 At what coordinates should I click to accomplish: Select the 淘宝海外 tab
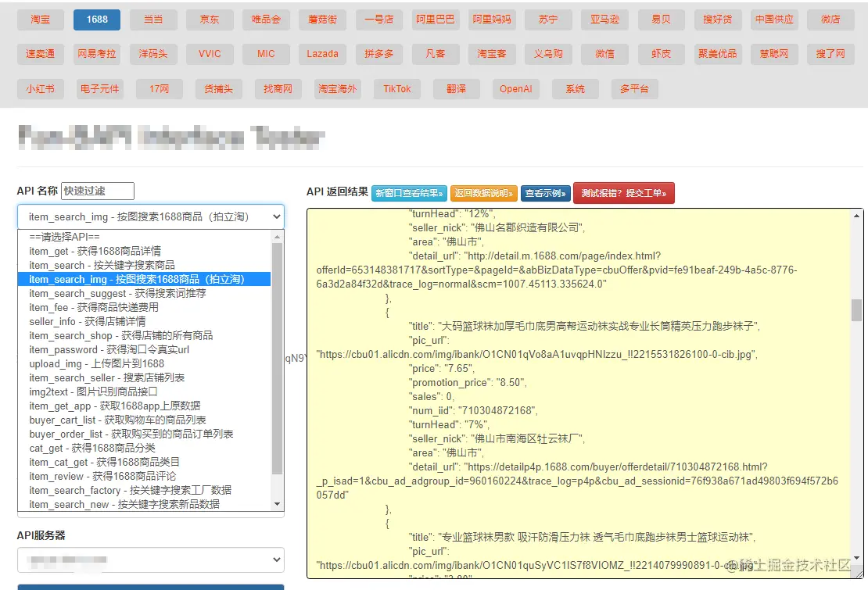[x=338, y=89]
